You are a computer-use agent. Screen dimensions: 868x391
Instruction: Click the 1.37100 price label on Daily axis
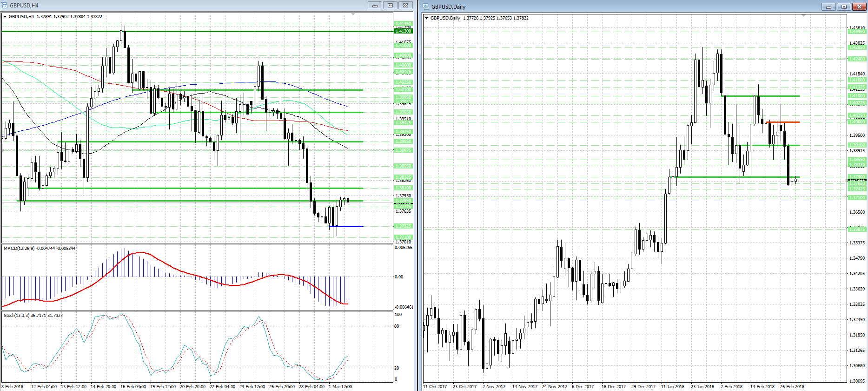pyautogui.click(x=857, y=198)
